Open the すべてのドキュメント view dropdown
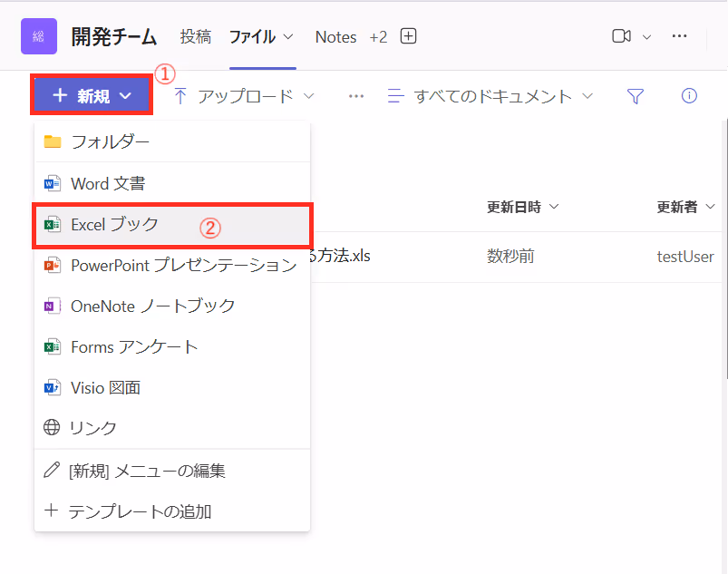This screenshot has height=574, width=728. [x=587, y=96]
